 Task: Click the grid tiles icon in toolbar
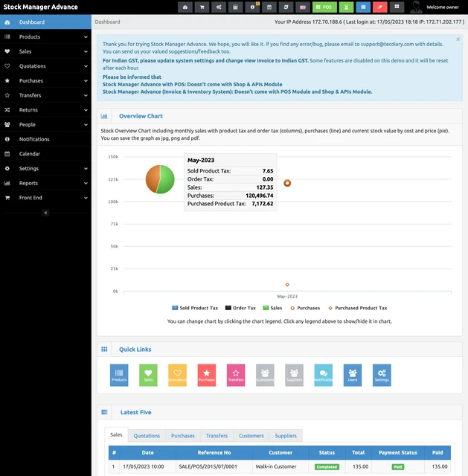point(397,7)
